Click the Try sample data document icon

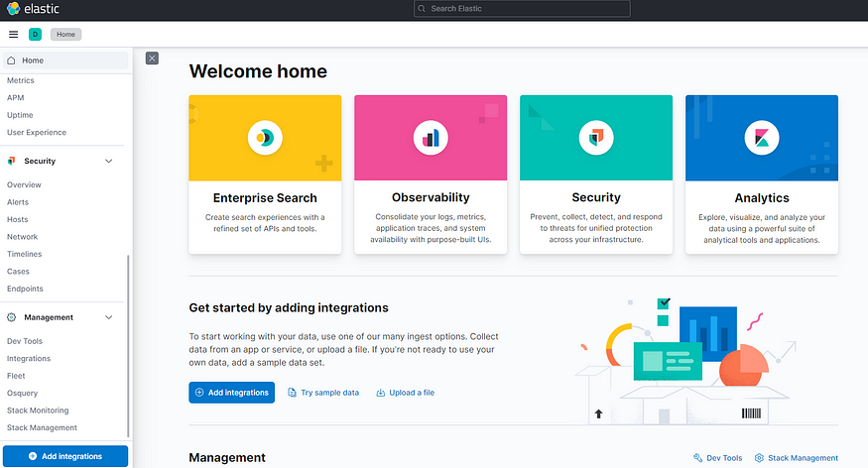292,393
